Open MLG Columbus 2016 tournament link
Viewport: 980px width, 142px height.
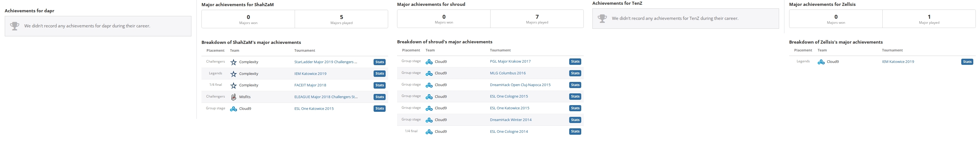[508, 73]
